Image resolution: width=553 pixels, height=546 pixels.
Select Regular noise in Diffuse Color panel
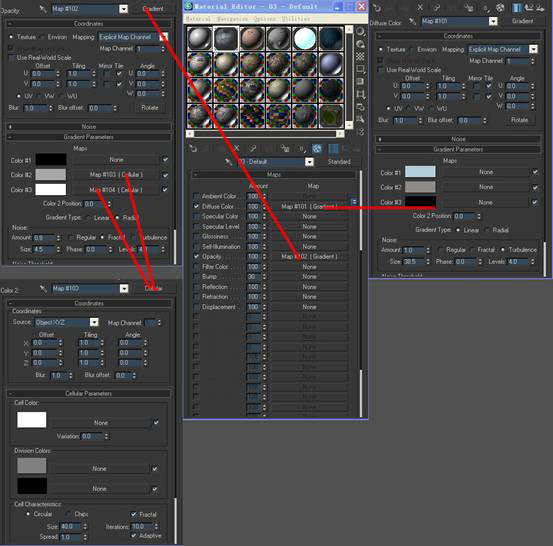point(440,250)
